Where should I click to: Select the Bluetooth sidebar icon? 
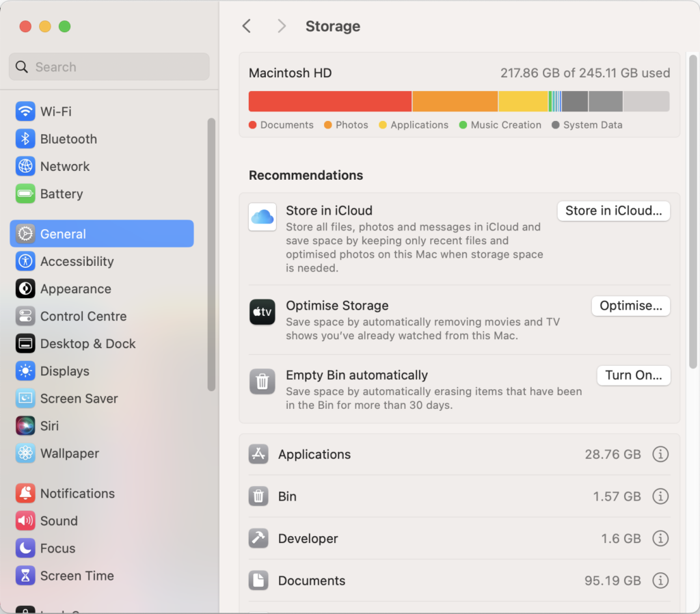pos(25,139)
